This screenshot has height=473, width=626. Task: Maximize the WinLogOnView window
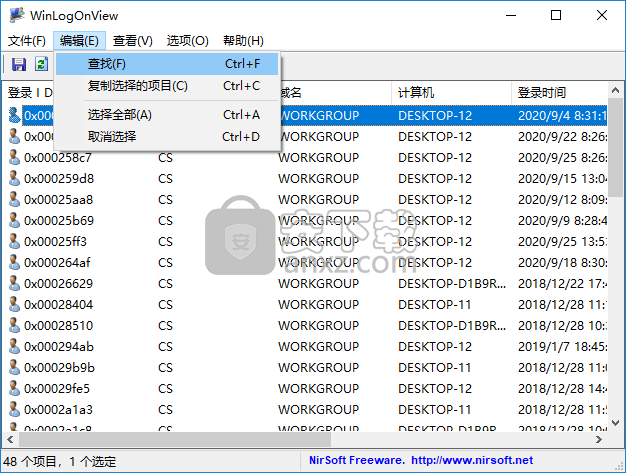point(556,15)
